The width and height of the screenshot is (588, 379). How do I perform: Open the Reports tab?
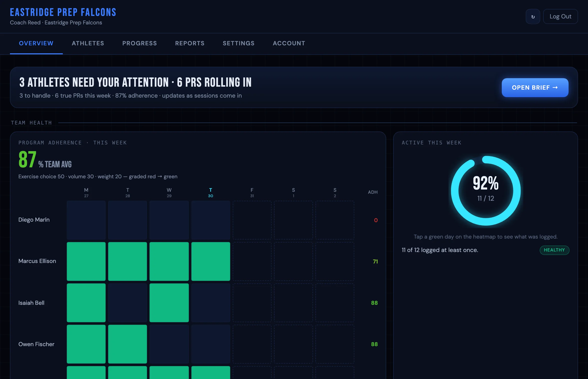pos(190,43)
